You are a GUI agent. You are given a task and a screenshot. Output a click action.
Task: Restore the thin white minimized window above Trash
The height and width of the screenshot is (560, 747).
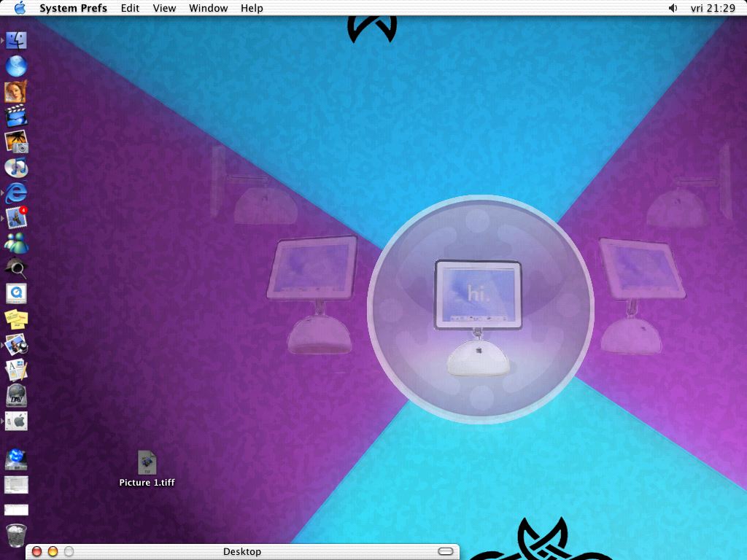[16, 510]
